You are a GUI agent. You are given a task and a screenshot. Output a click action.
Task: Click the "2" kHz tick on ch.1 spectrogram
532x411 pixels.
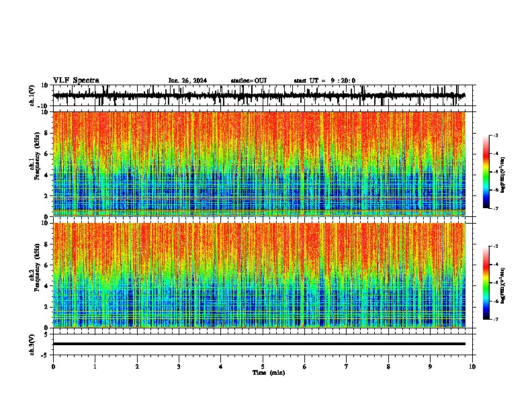[47, 196]
